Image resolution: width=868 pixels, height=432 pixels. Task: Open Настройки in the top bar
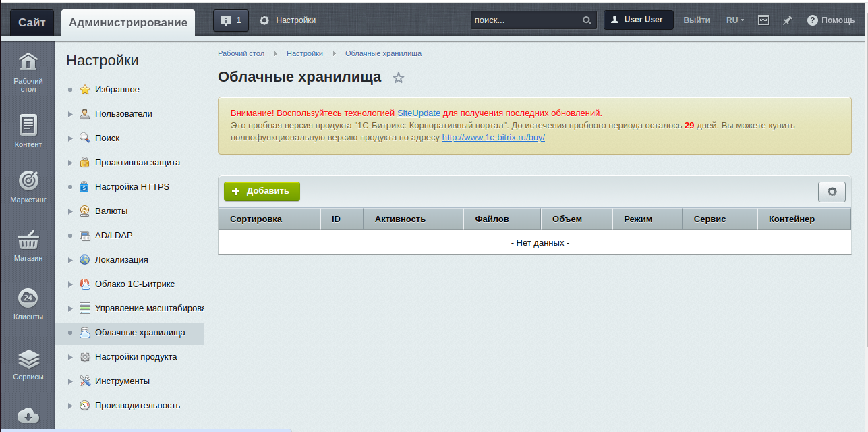click(288, 20)
